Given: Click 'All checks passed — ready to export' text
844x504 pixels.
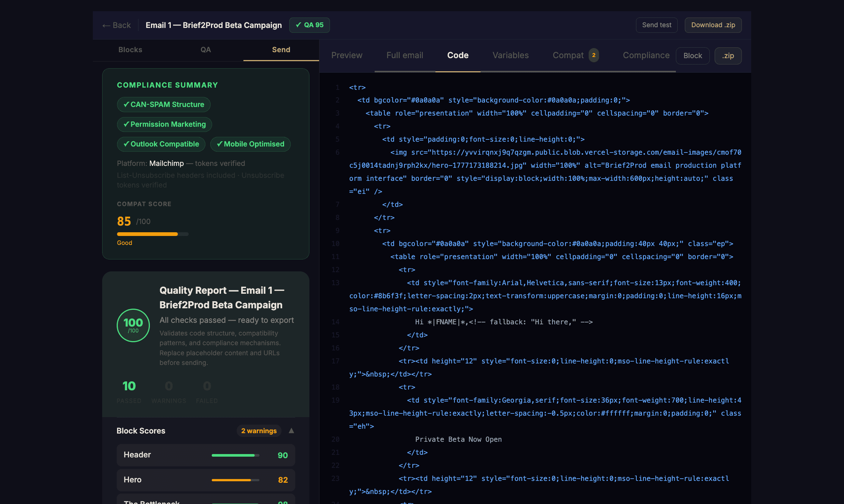Looking at the screenshot, I should 227,320.
